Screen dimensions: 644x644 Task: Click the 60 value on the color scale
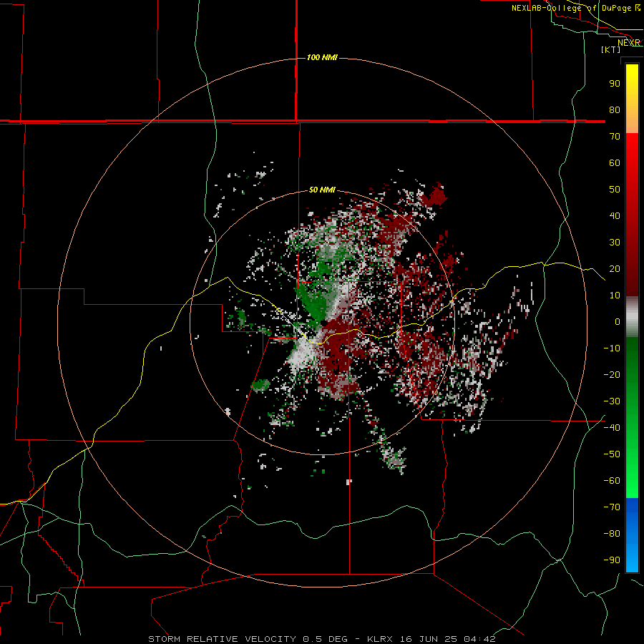tap(615, 162)
